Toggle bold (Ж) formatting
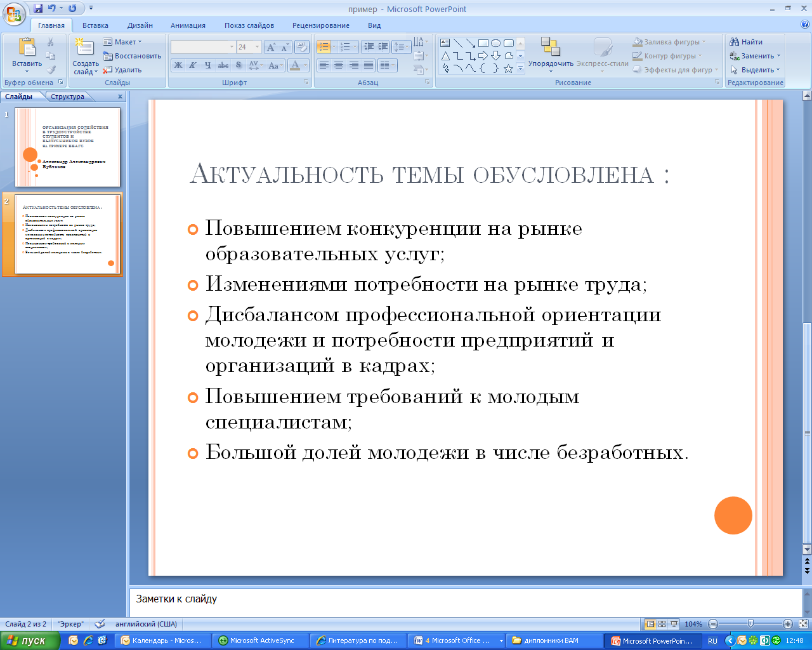812x650 pixels. pyautogui.click(x=178, y=65)
